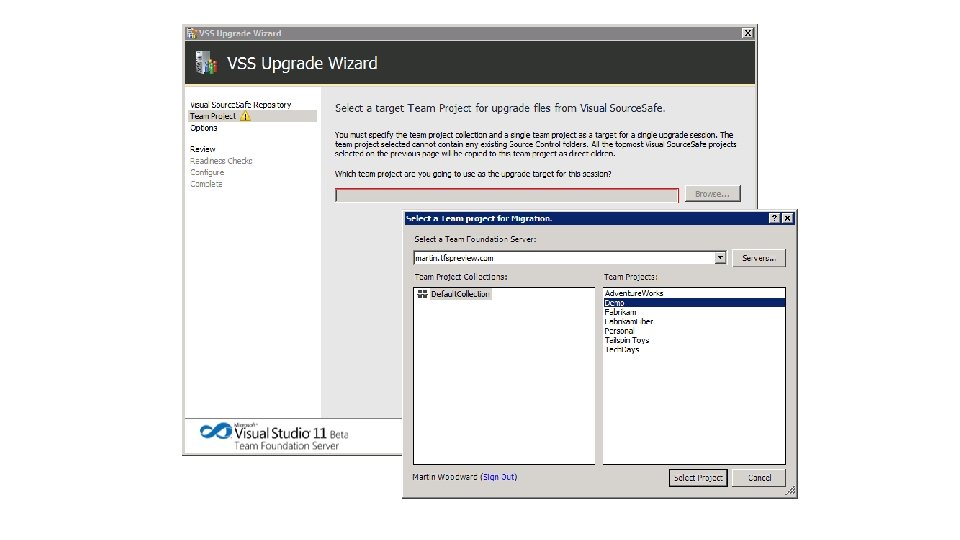Select the Team Project wizard step
The width and height of the screenshot is (960, 540).
pos(252,116)
